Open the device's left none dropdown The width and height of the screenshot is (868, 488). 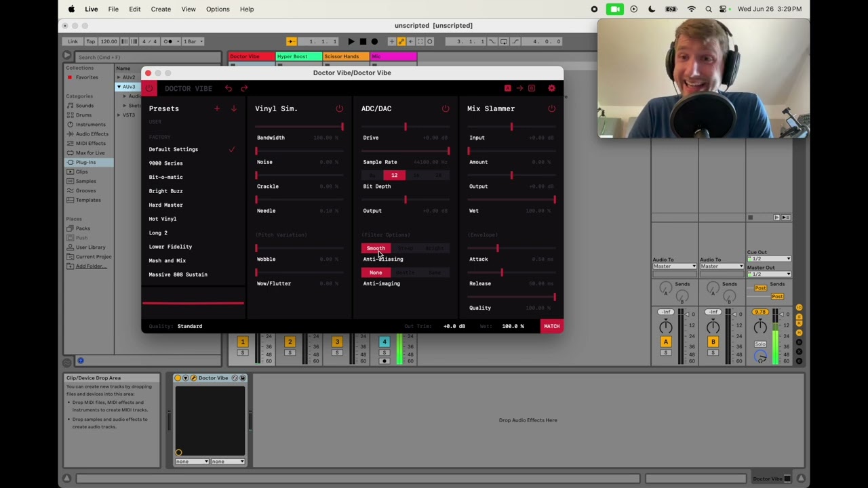click(x=192, y=462)
